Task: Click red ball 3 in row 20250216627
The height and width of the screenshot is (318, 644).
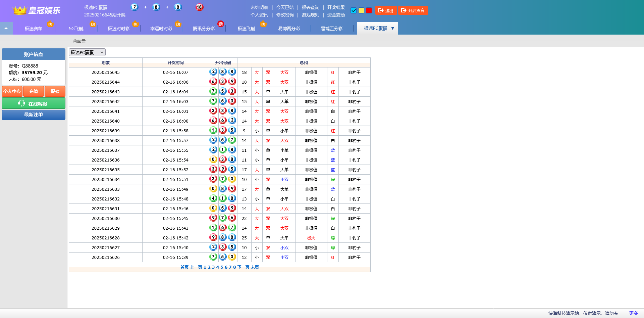Action: [x=222, y=247]
